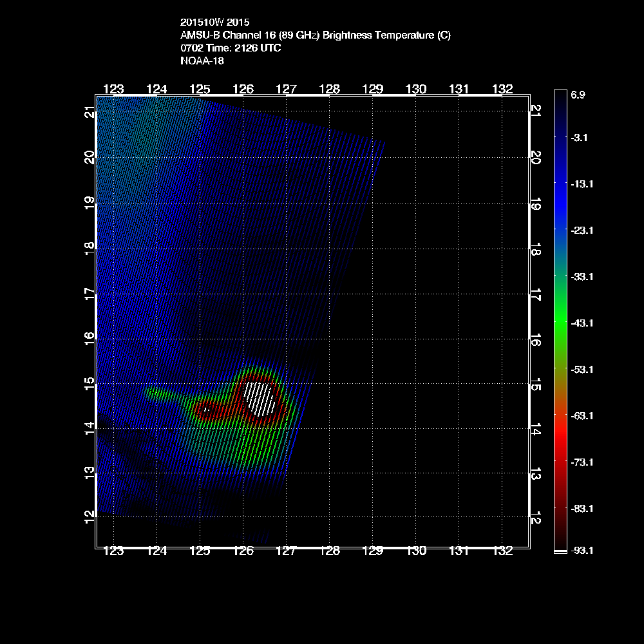Click longitude 130 on the bottom axis
This screenshot has width=644, height=644.
416,551
